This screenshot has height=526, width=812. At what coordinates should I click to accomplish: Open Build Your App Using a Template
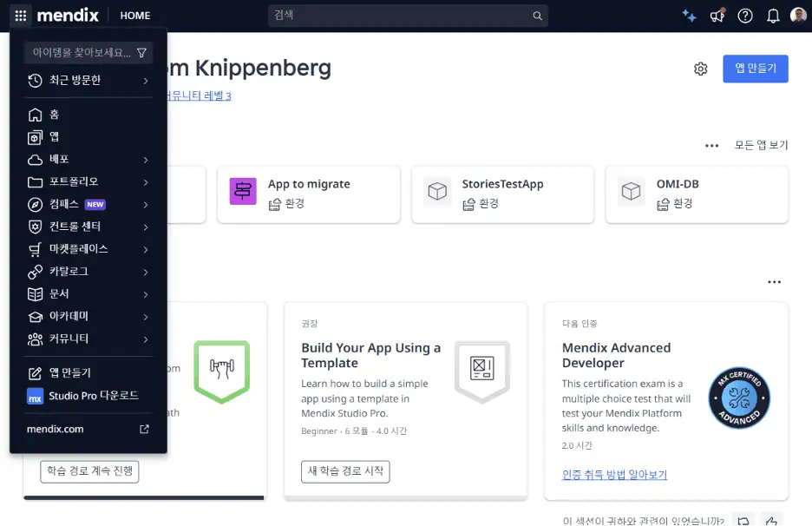[x=370, y=356]
